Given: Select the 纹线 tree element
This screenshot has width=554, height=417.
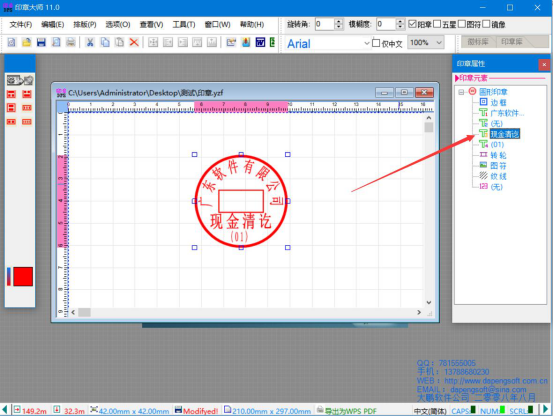Looking at the screenshot, I should point(498,176).
